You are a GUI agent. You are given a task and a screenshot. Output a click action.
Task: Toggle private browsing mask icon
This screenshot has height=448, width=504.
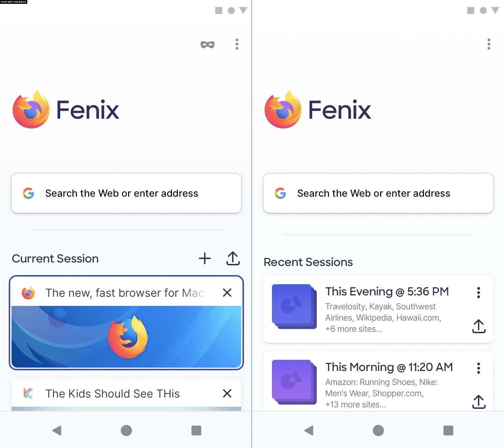pos(207,44)
